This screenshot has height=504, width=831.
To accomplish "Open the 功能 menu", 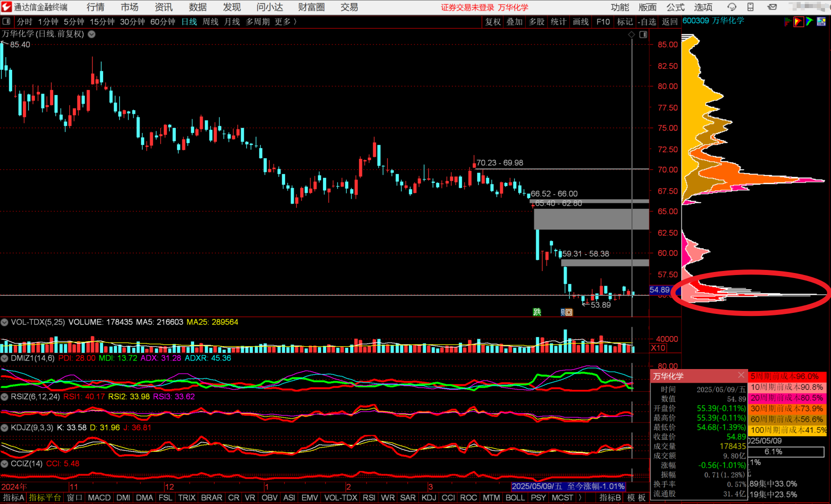I will coord(620,7).
